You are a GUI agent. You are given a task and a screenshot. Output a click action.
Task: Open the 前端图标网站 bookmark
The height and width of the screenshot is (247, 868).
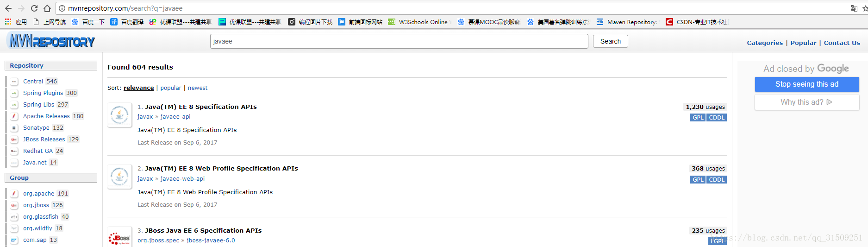tap(360, 22)
